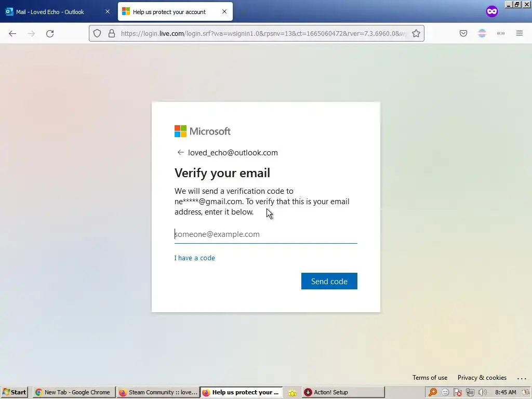Click the yellow icon beside Action! Setup
This screenshot has width=532, height=399.
(x=292, y=393)
